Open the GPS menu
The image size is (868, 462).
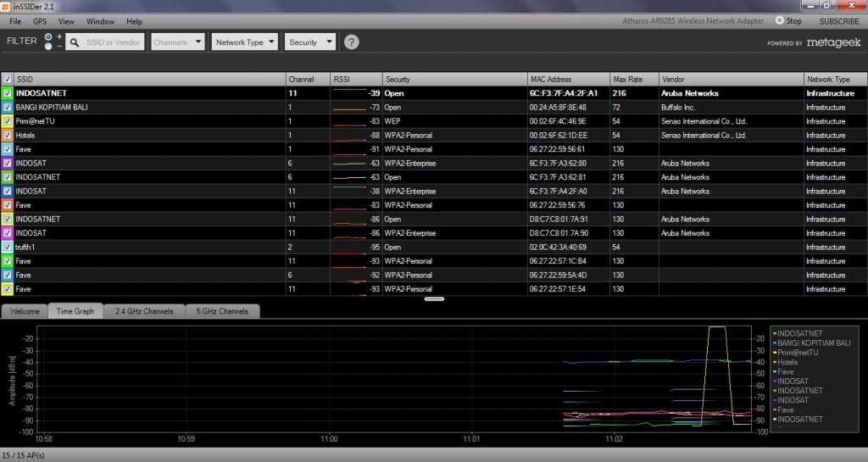pos(39,21)
